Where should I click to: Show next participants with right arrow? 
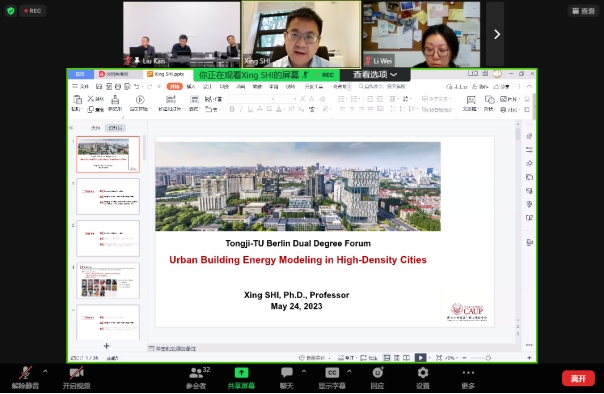[x=497, y=34]
